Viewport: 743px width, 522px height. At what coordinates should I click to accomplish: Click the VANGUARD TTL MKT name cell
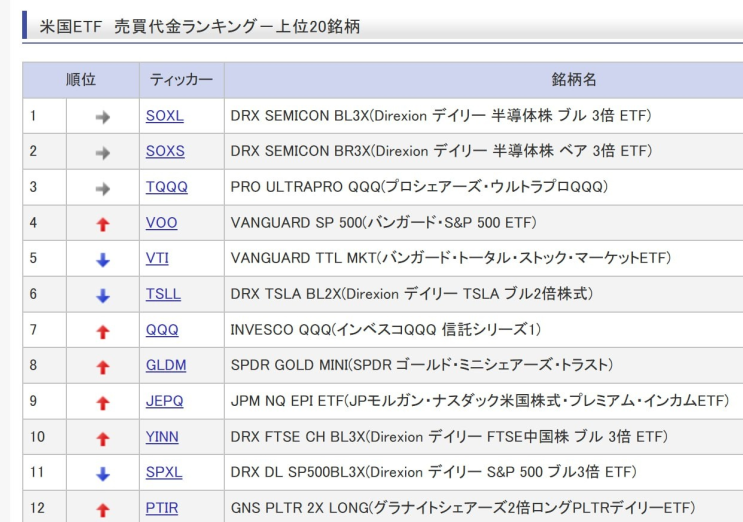click(484, 258)
